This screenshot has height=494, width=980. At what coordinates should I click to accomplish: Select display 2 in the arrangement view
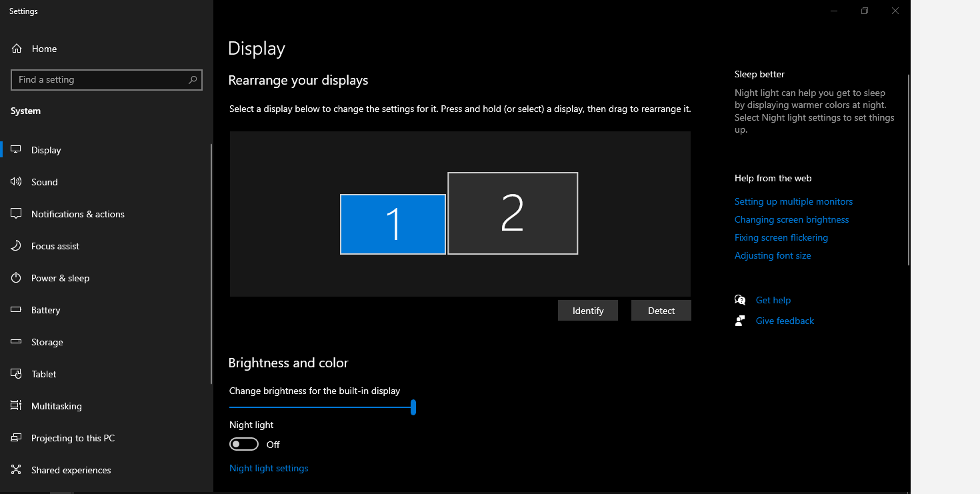tap(512, 213)
